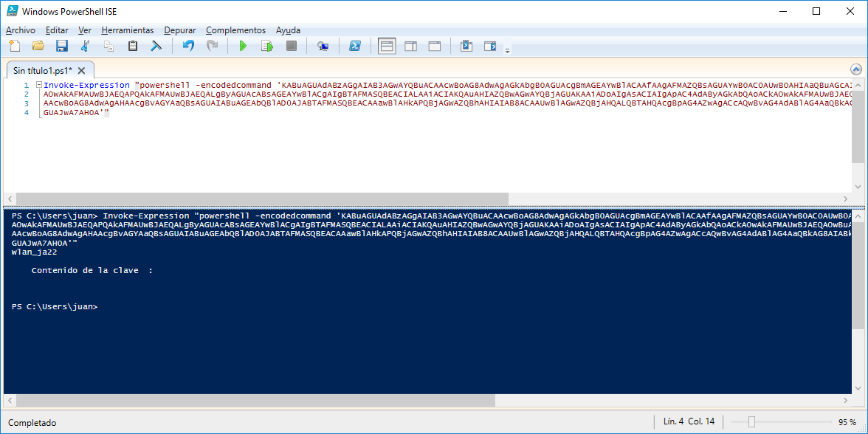Image resolution: width=868 pixels, height=434 pixels.
Task: Create a new script with New icon
Action: click(x=15, y=46)
